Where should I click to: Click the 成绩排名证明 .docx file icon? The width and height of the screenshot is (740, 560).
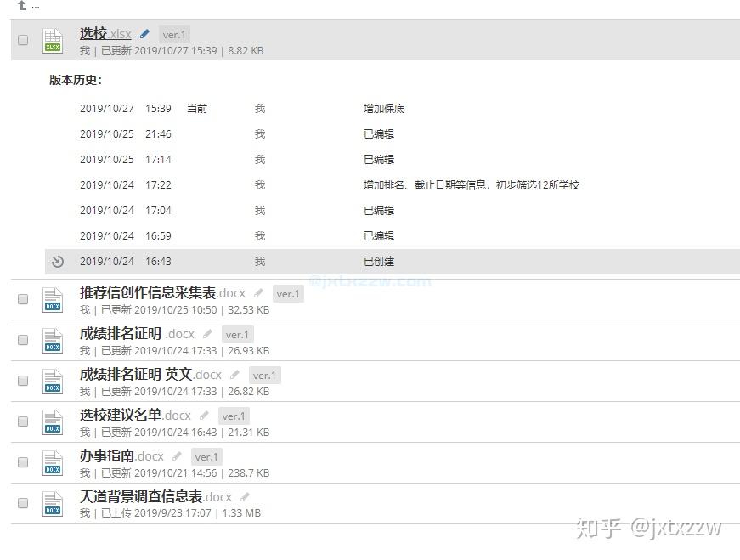(53, 340)
